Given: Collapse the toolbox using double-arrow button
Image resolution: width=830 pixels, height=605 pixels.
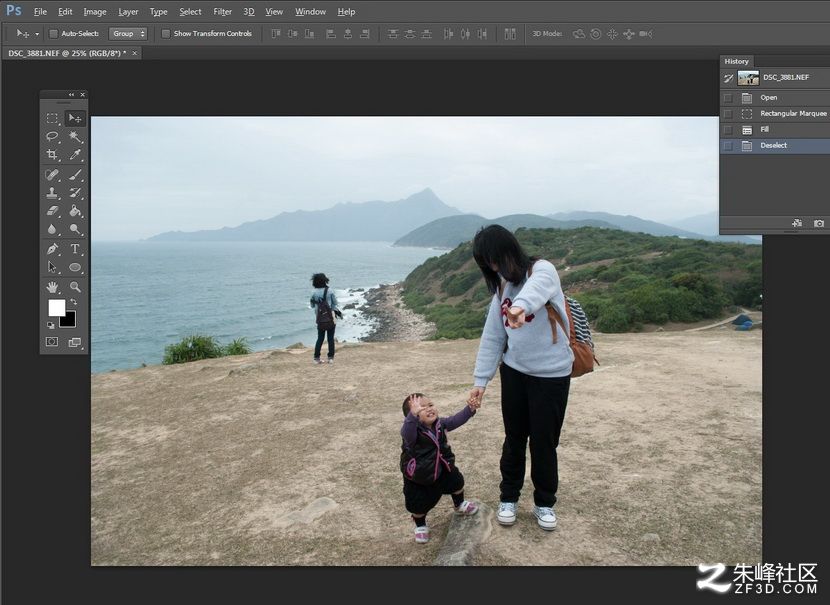Looking at the screenshot, I should click(x=71, y=94).
